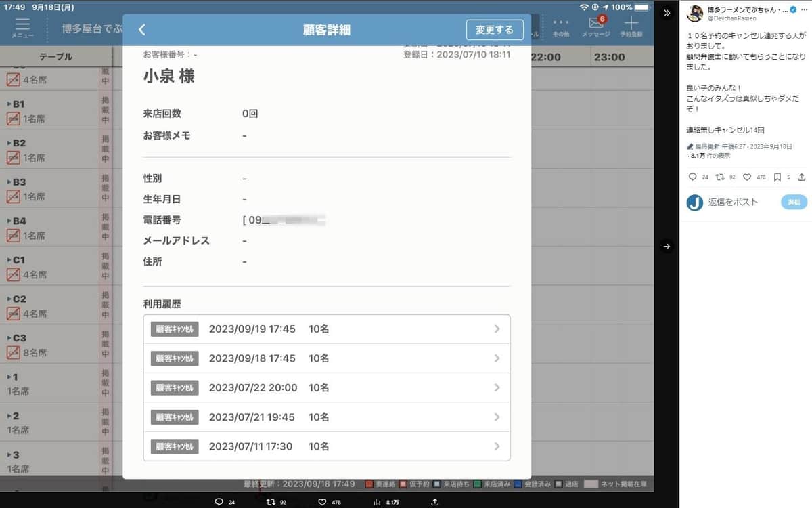
Task: Expand table B1 row triangle
Action: (x=9, y=104)
